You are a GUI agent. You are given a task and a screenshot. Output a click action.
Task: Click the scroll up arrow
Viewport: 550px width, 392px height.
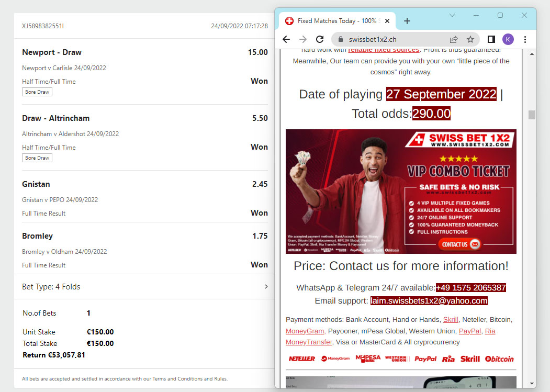(x=532, y=54)
